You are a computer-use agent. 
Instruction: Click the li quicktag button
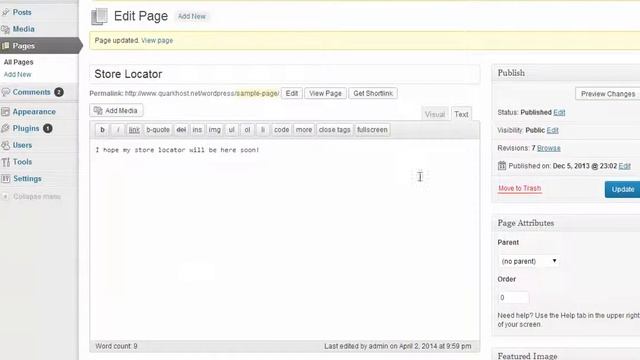[262, 130]
